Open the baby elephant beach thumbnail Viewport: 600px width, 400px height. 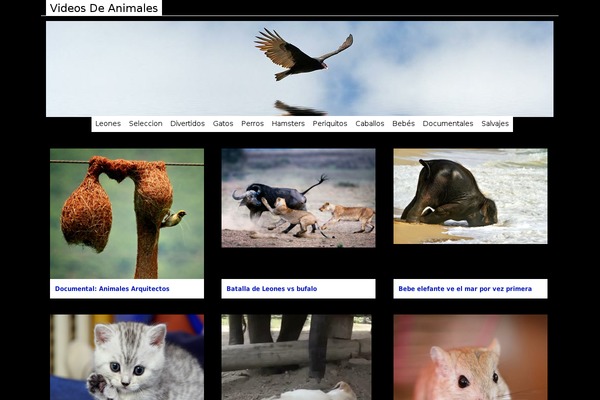pyautogui.click(x=471, y=196)
